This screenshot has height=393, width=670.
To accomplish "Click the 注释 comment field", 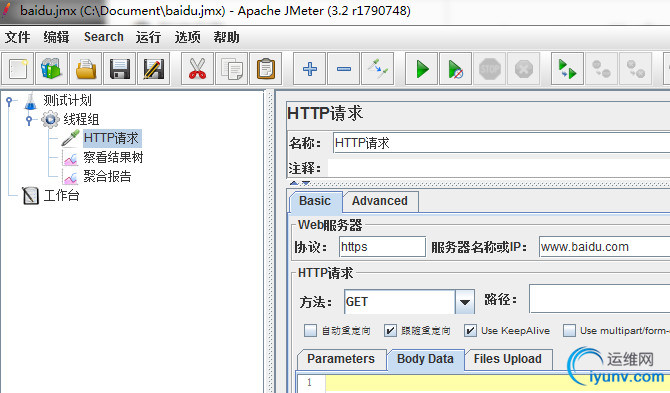I will pyautogui.click(x=499, y=168).
